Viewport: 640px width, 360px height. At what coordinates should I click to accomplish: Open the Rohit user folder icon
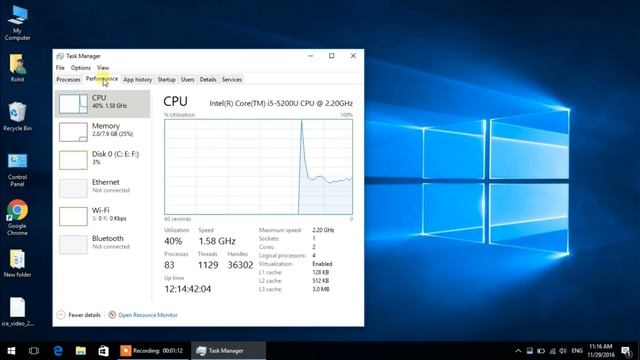click(x=17, y=68)
